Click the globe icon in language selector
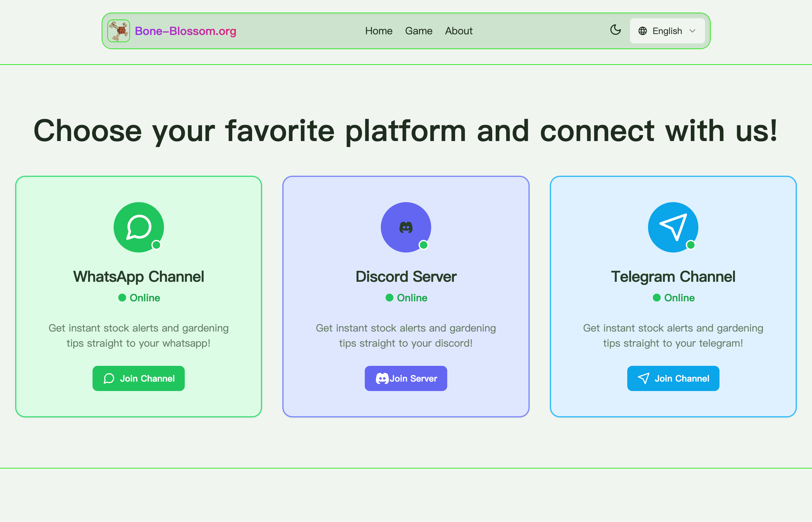The height and width of the screenshot is (522, 812). click(x=642, y=31)
